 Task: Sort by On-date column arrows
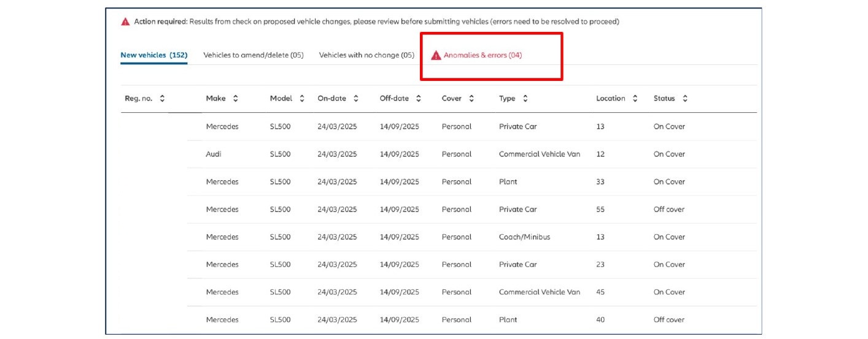356,99
